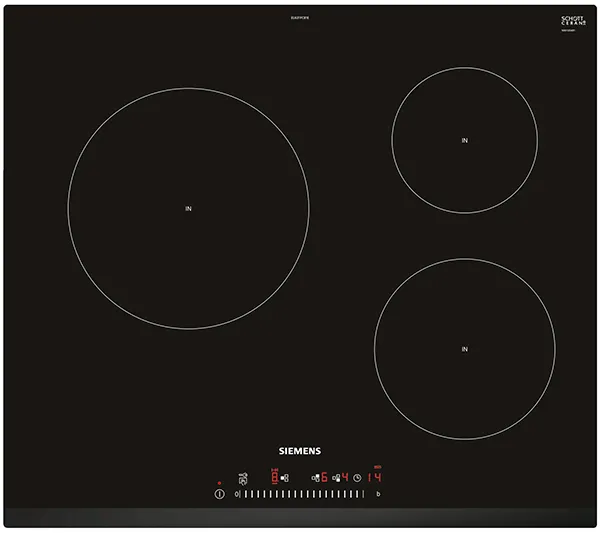Tap the red power indicator dot
Image resolution: width=600 pixels, height=533 pixels.
[x=219, y=483]
